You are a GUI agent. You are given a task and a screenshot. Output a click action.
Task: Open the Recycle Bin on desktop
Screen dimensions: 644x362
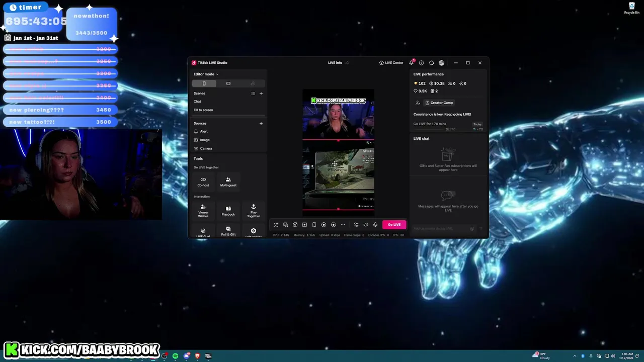(632, 9)
